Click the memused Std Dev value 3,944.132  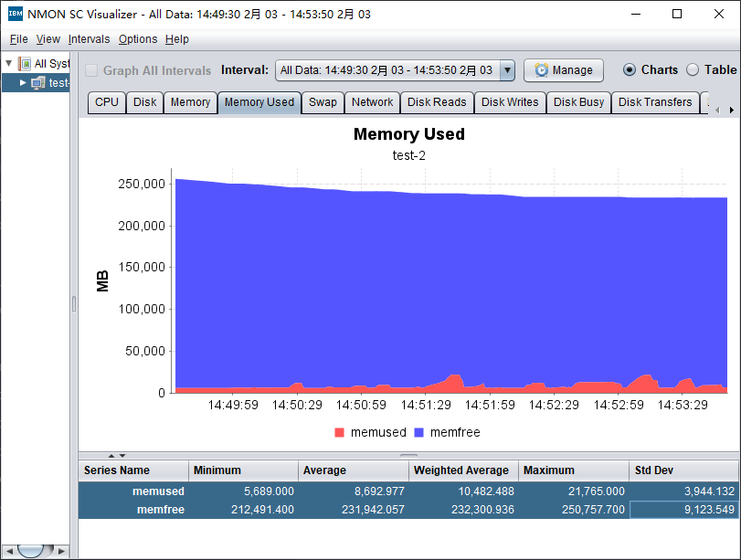click(709, 491)
